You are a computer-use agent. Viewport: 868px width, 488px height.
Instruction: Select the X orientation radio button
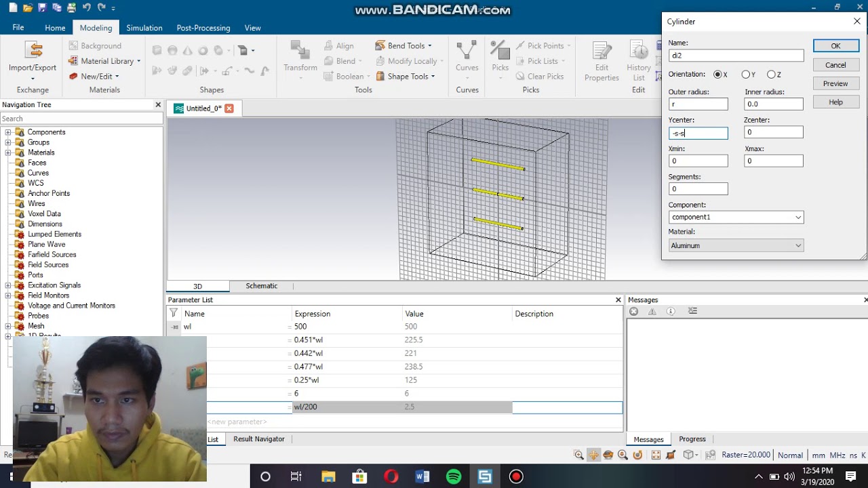pos(717,75)
